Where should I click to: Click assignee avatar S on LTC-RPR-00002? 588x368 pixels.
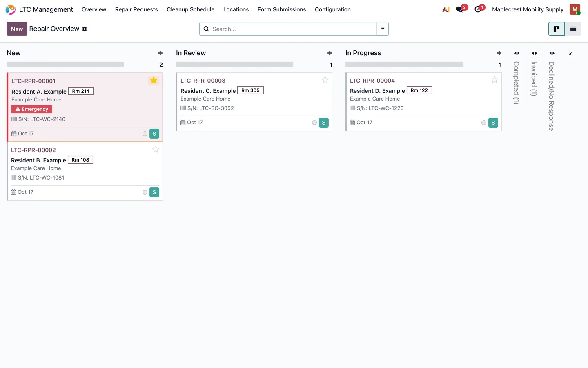tap(154, 192)
